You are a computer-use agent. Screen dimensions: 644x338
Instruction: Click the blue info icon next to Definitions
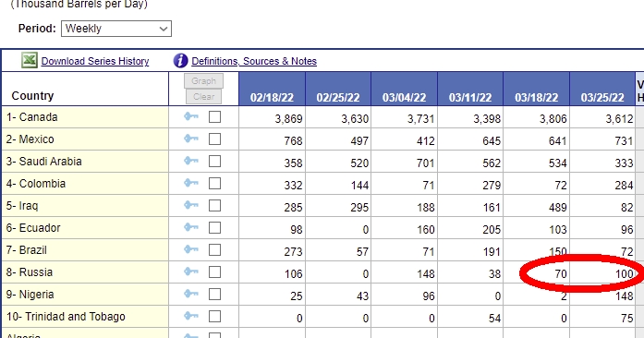[x=180, y=60]
